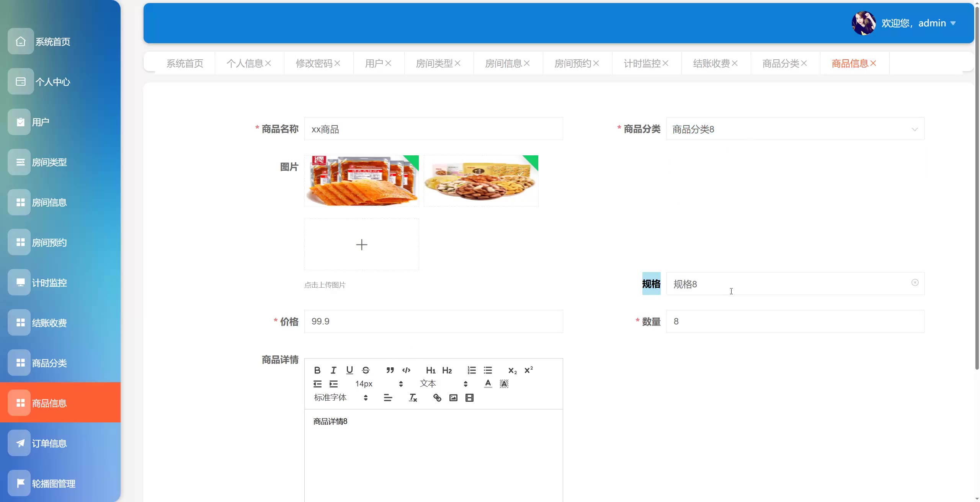Image resolution: width=980 pixels, height=502 pixels.
Task: Toggle superscript formatting
Action: click(x=528, y=370)
